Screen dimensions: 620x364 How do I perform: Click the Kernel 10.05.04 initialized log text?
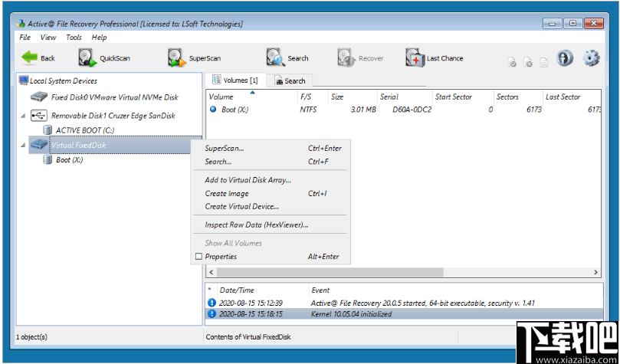[x=351, y=314]
